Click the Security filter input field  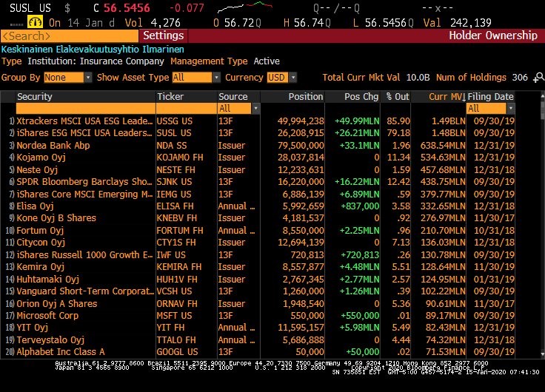85,108
